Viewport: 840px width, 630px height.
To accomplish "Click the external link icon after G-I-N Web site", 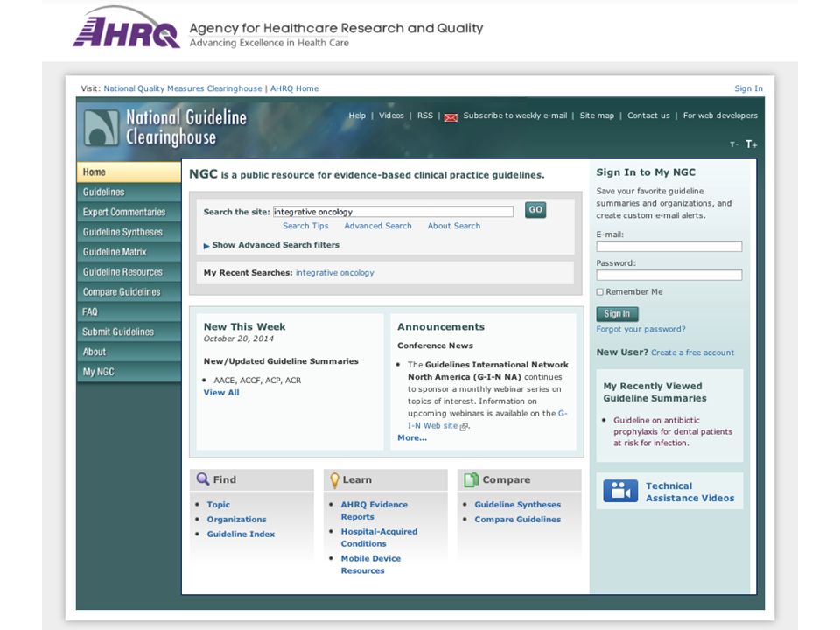I will (x=465, y=426).
